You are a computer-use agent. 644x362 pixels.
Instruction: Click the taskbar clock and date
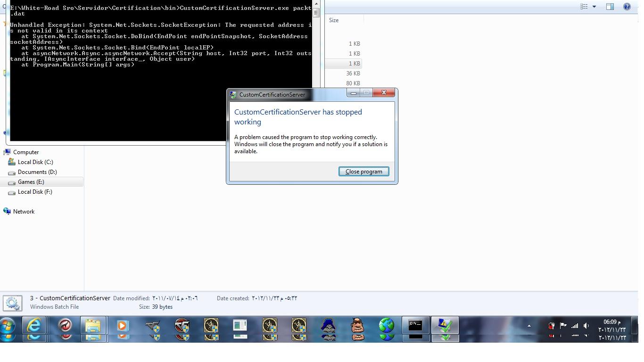[x=611, y=326]
